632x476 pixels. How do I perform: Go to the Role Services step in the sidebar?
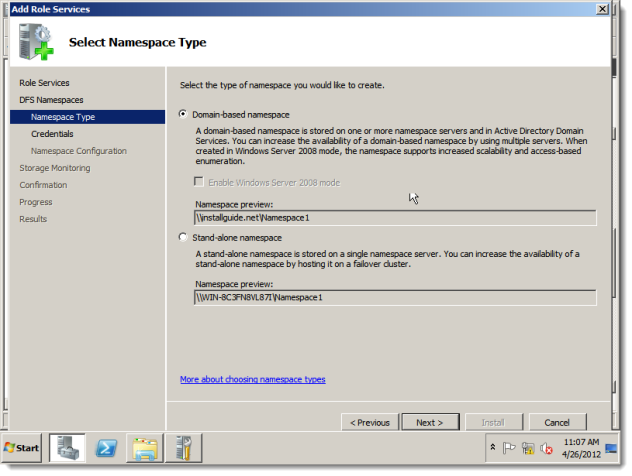[x=44, y=83]
